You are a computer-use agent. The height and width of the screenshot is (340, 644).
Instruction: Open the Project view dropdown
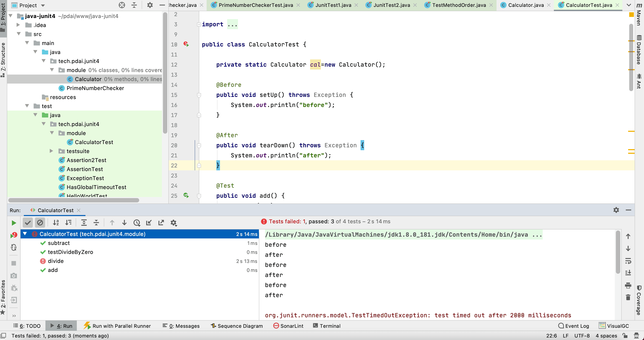43,5
